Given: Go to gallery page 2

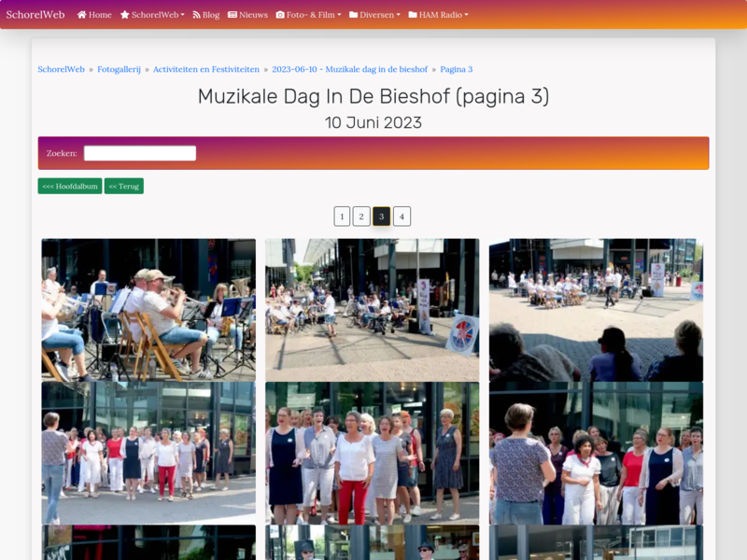Looking at the screenshot, I should 361,217.
